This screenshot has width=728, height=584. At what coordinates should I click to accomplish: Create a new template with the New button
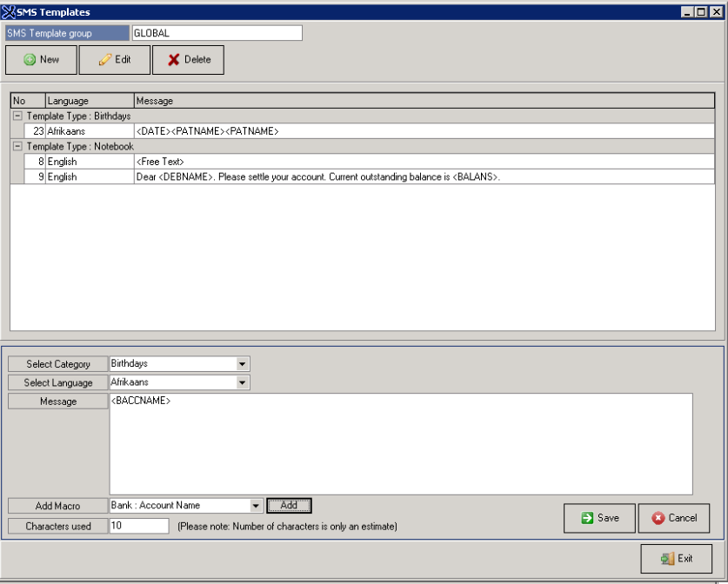pos(40,60)
